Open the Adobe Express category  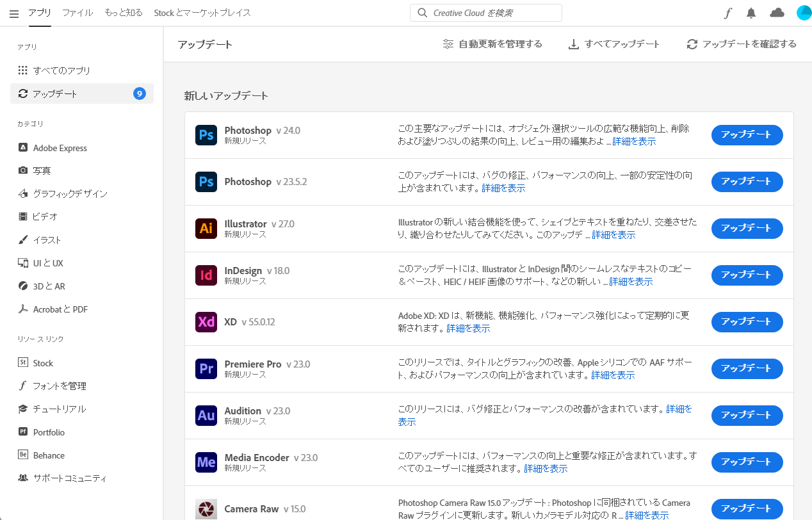[82, 148]
